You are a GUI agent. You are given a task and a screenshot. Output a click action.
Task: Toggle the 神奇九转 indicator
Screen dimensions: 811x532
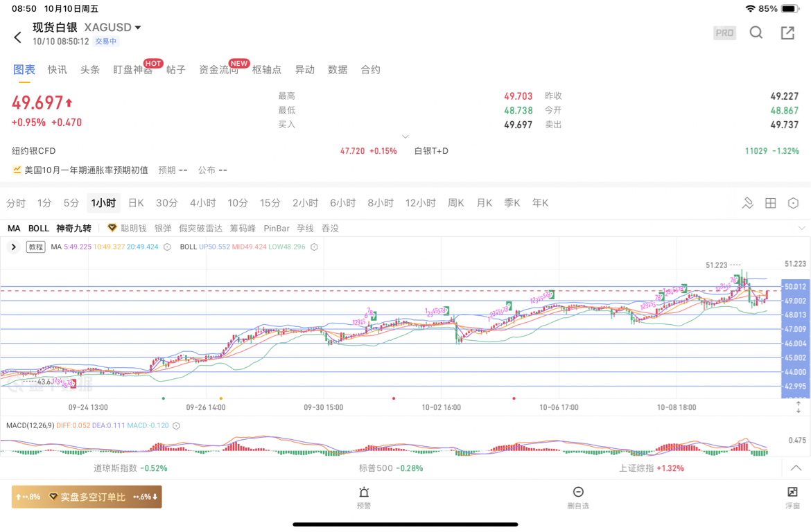pos(73,229)
